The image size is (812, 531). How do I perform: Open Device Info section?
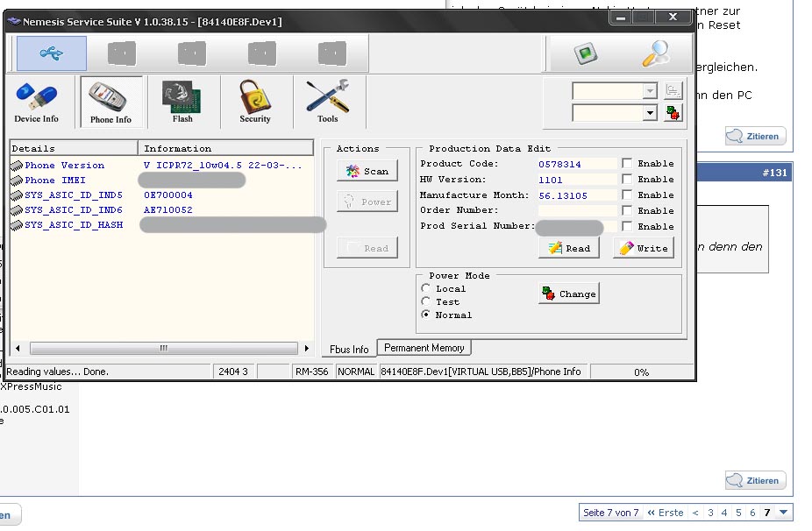(36, 103)
